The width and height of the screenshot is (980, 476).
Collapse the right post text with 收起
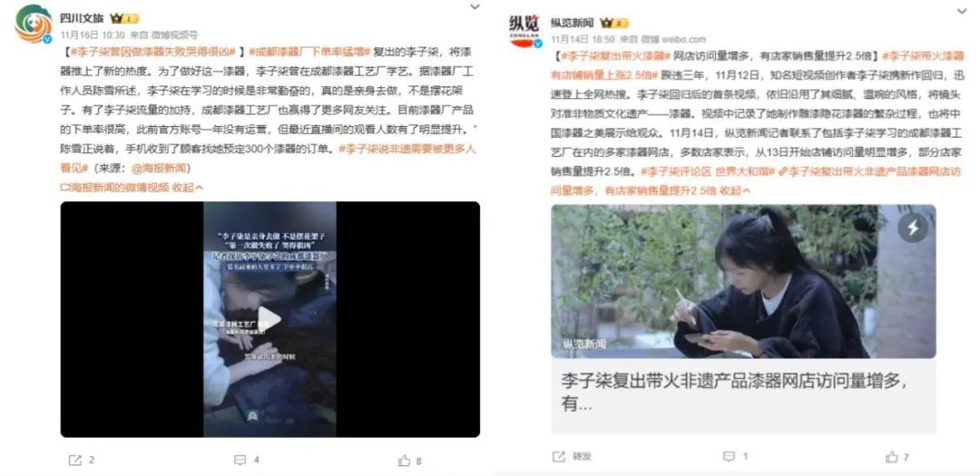[x=736, y=190]
